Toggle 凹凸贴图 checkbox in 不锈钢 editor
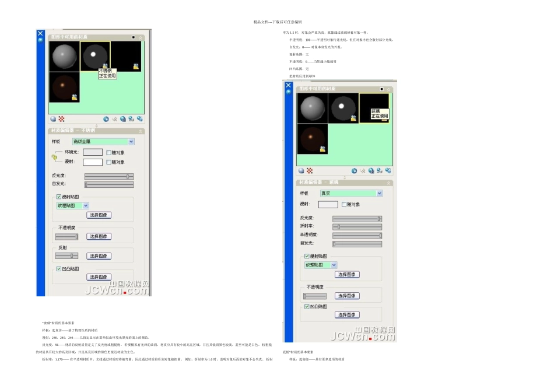 (59, 269)
